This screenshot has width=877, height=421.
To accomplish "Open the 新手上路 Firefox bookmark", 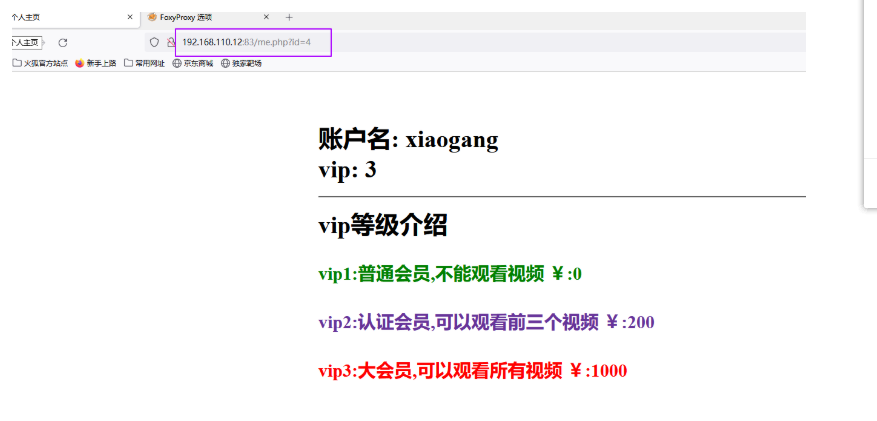I will point(96,64).
